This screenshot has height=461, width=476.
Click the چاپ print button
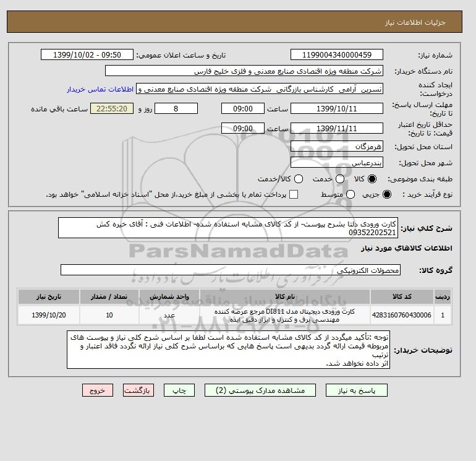179,390
